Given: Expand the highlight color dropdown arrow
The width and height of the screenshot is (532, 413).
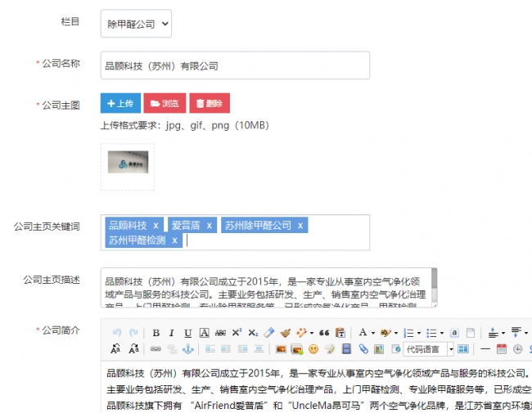Looking at the screenshot, I should point(395,333).
